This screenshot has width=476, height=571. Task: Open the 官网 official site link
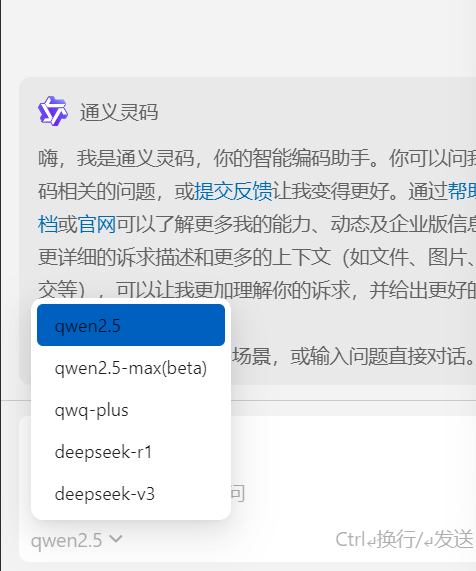pos(97,224)
